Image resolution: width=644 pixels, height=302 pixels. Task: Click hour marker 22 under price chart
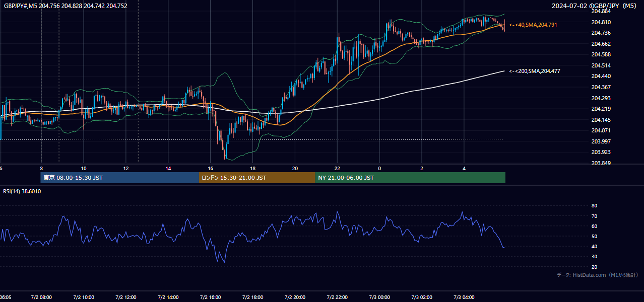(338, 168)
